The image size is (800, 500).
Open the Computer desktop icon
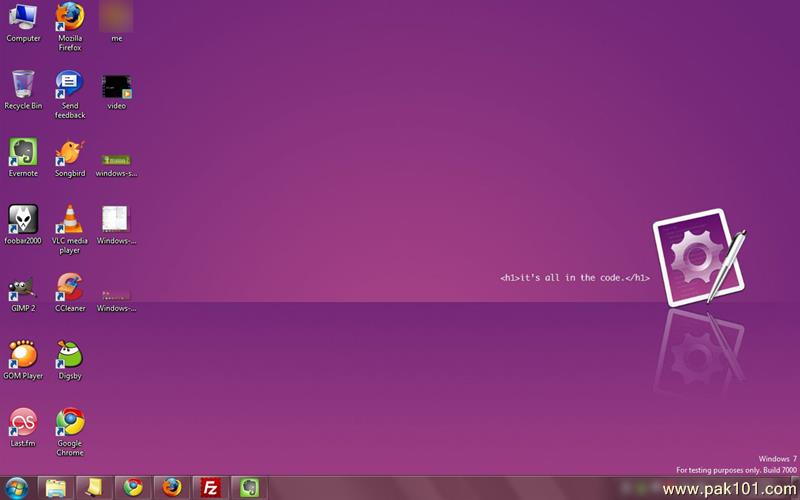(23, 17)
